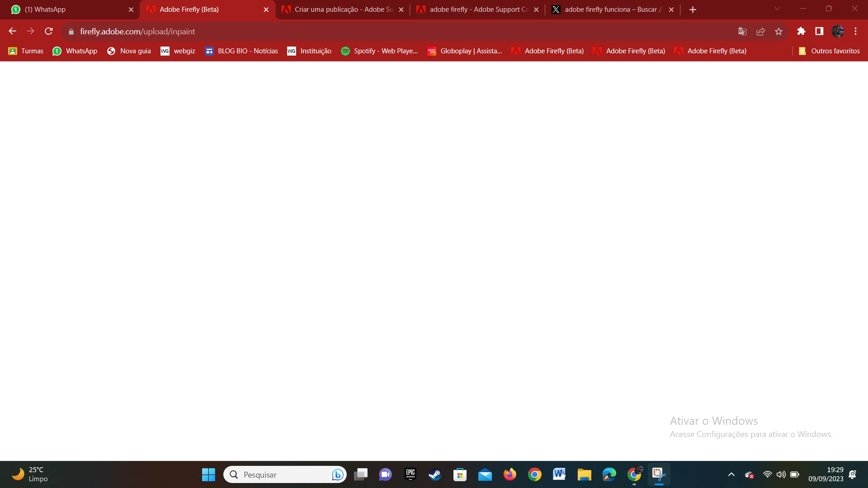Open the Spotify Web Player bookmark
Image resolution: width=868 pixels, height=488 pixels.
coord(379,51)
